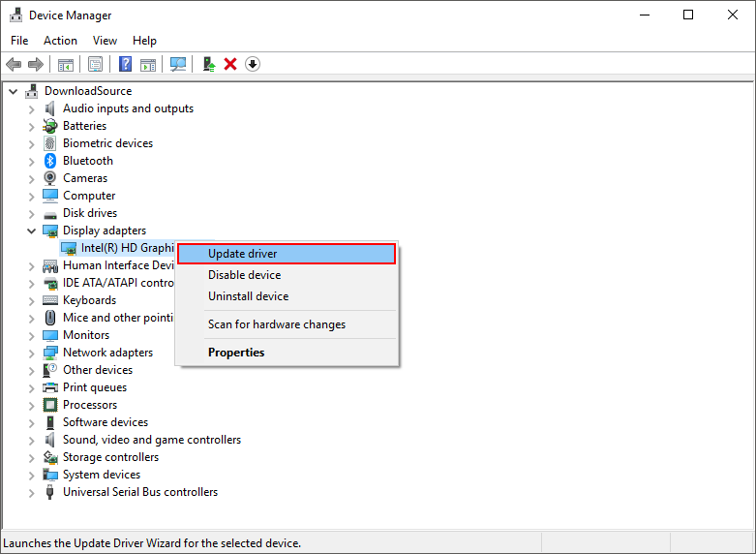Expand the Bluetooth category
The width and height of the screenshot is (756, 554).
(x=32, y=162)
